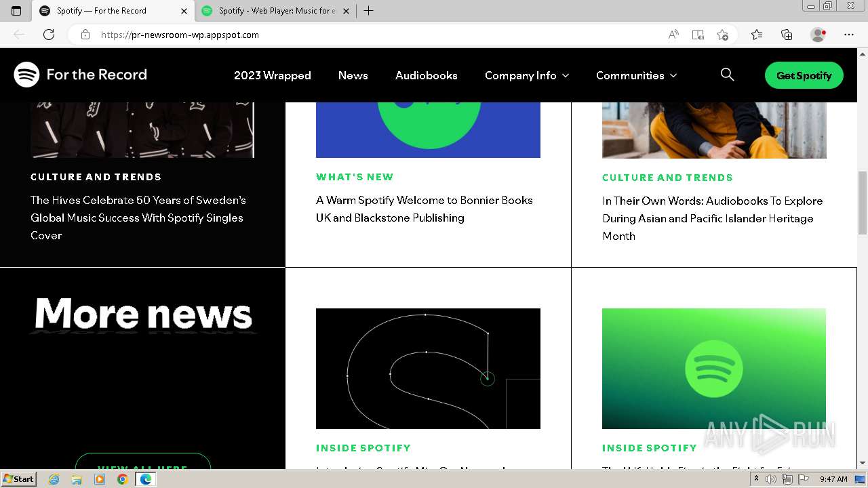Open the search magnifier icon
868x488 pixels.
pyautogui.click(x=727, y=75)
